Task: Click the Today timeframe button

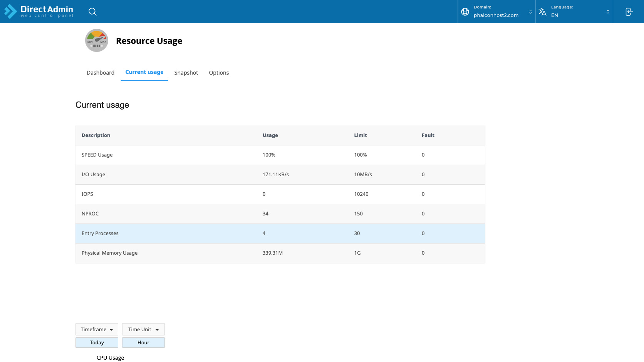Action: click(x=97, y=342)
